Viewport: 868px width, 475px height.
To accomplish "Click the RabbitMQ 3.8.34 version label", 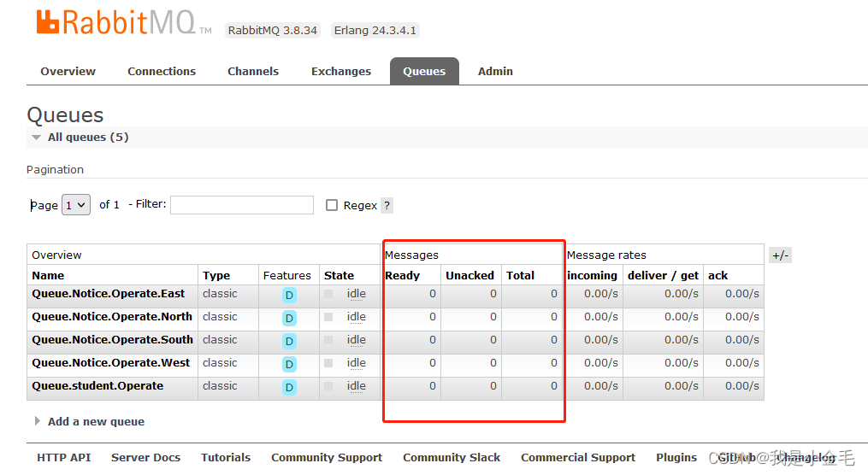I will click(272, 31).
